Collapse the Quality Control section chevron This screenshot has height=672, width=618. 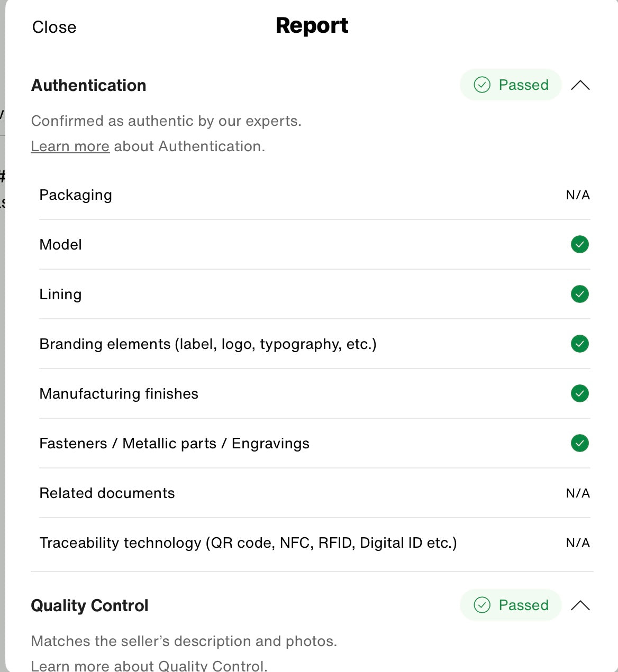click(580, 605)
